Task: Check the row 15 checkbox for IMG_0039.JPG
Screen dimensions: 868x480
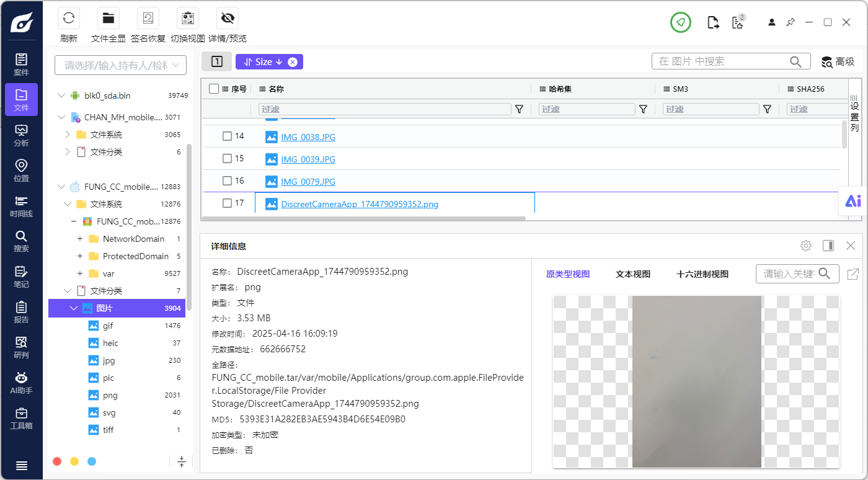Action: pos(227,158)
